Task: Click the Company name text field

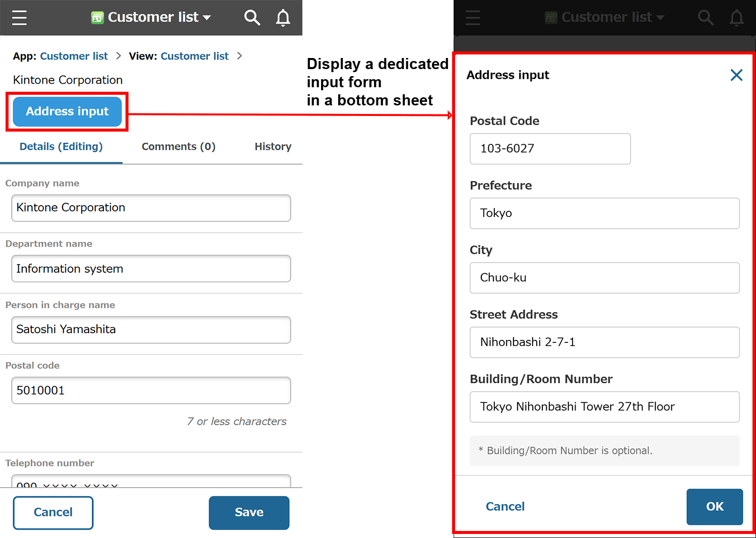Action: (x=151, y=208)
